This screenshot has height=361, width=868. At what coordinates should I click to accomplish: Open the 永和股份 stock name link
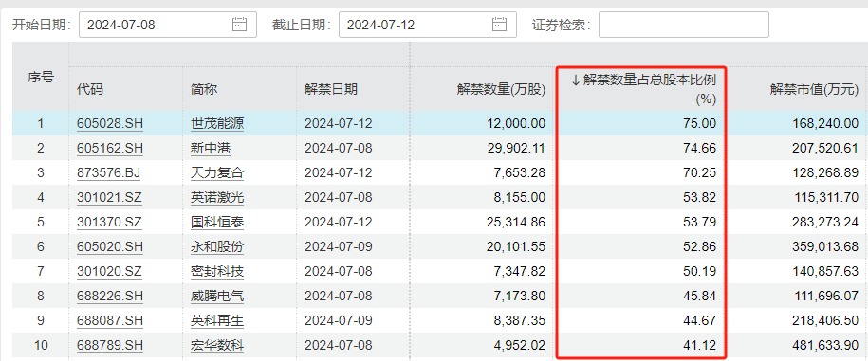(217, 246)
